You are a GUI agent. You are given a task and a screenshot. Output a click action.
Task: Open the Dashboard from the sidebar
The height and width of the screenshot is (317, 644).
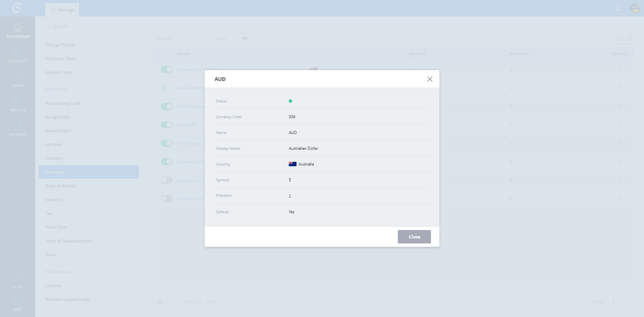click(x=18, y=31)
